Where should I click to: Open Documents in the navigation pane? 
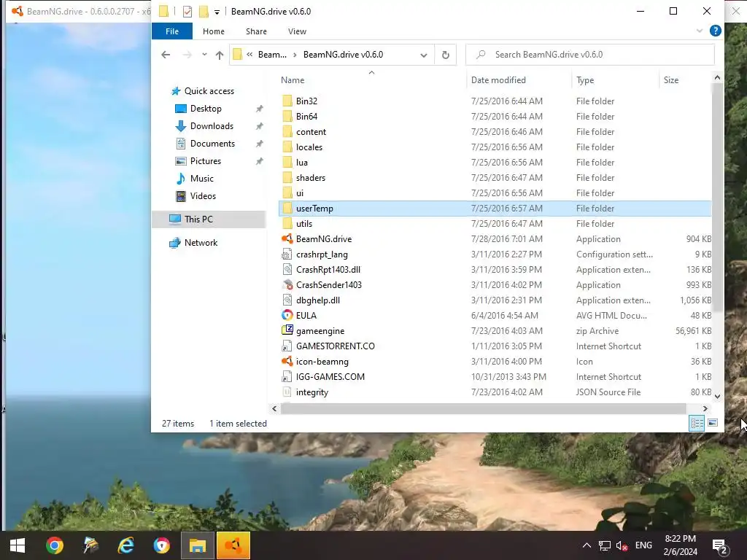click(212, 144)
